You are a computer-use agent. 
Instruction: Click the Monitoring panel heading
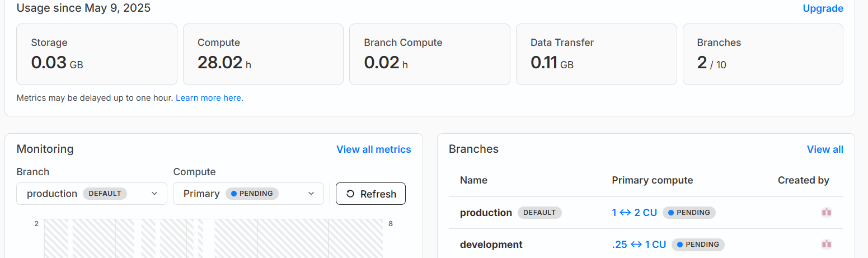tap(45, 149)
